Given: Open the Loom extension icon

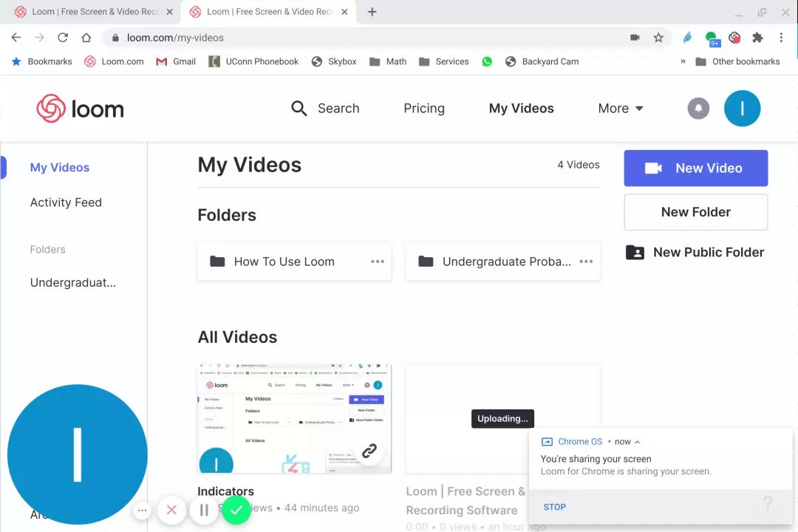Looking at the screenshot, I should pyautogui.click(x=734, y=38).
